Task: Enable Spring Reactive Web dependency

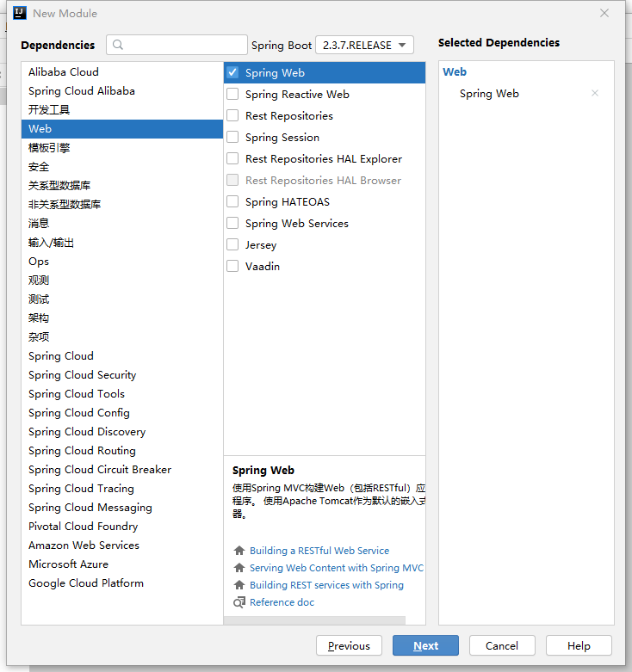Action: click(232, 94)
